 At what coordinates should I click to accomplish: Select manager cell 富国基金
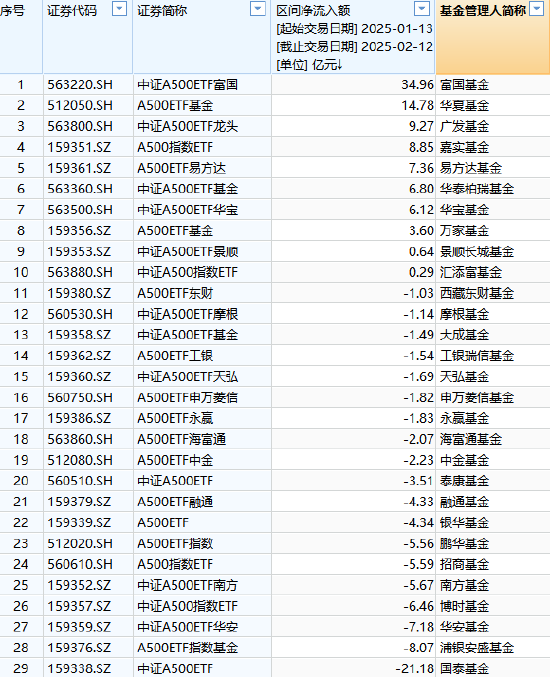[x=493, y=85]
